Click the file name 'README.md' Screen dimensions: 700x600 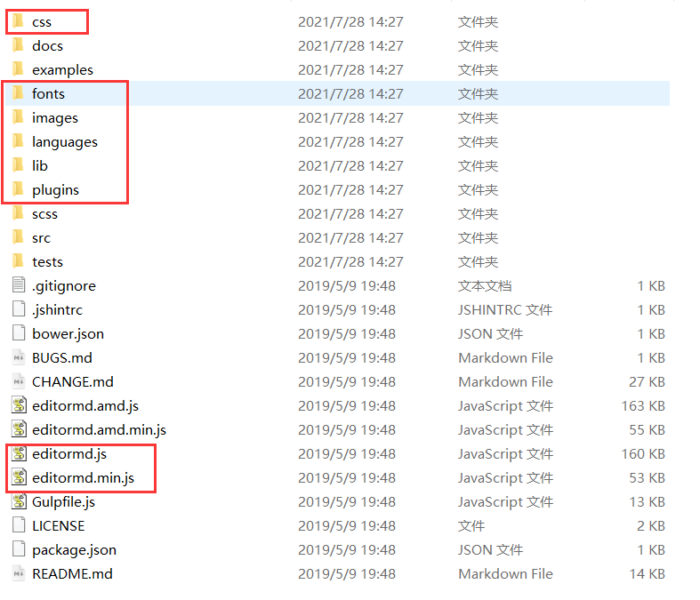tap(72, 574)
